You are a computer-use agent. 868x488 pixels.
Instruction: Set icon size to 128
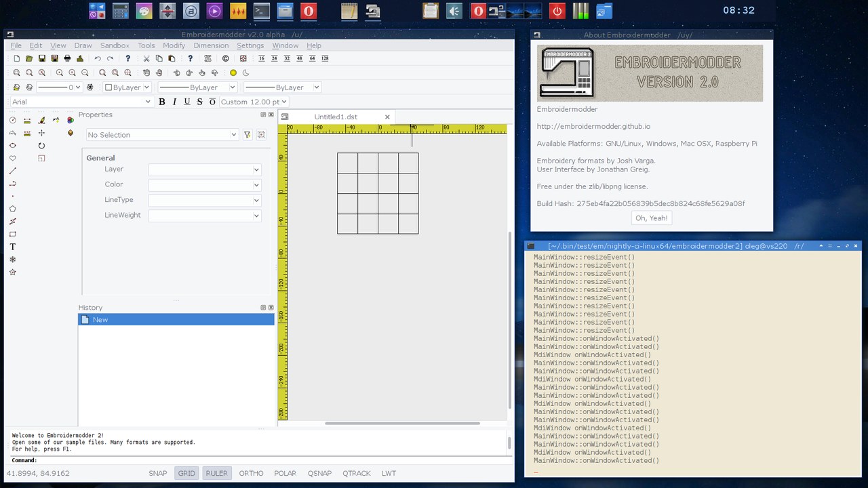coord(325,59)
